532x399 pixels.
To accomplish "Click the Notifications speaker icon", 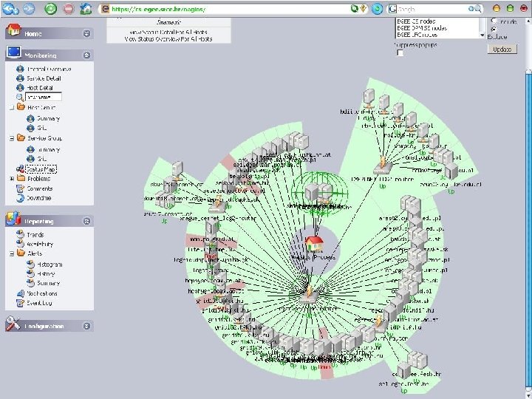I will (21, 293).
